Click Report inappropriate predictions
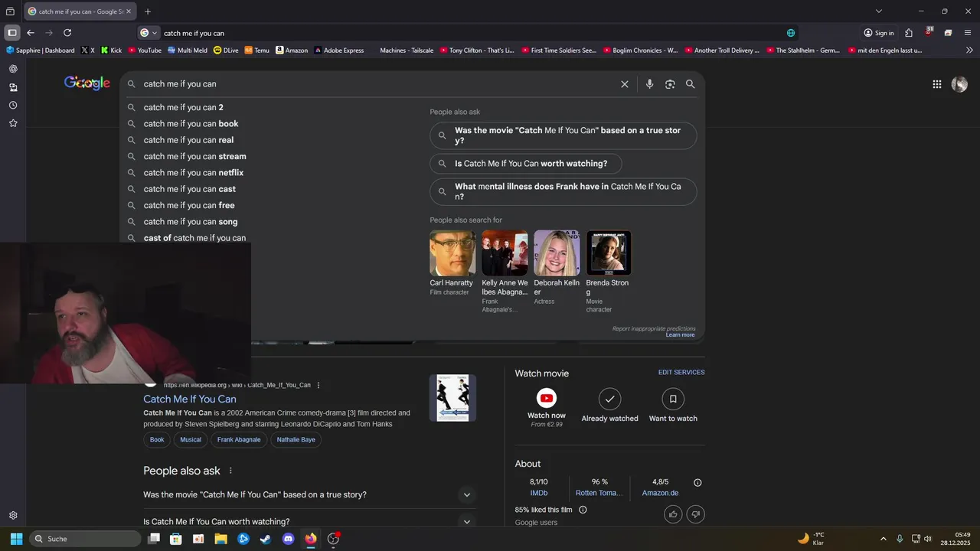980x551 pixels. (654, 328)
